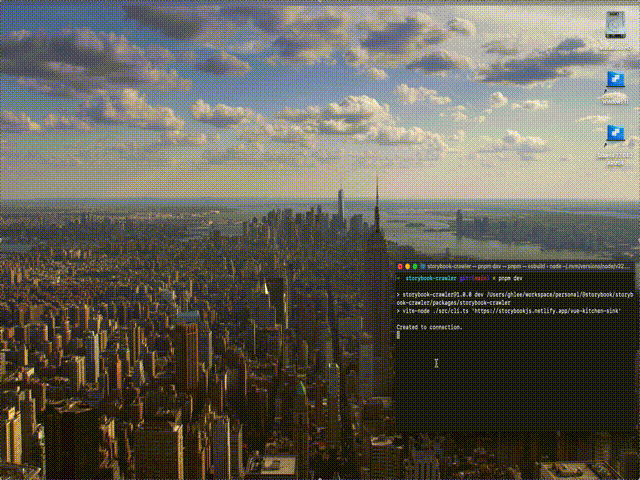Click the terminal's block cursor
This screenshot has width=640, height=480.
click(x=398, y=335)
